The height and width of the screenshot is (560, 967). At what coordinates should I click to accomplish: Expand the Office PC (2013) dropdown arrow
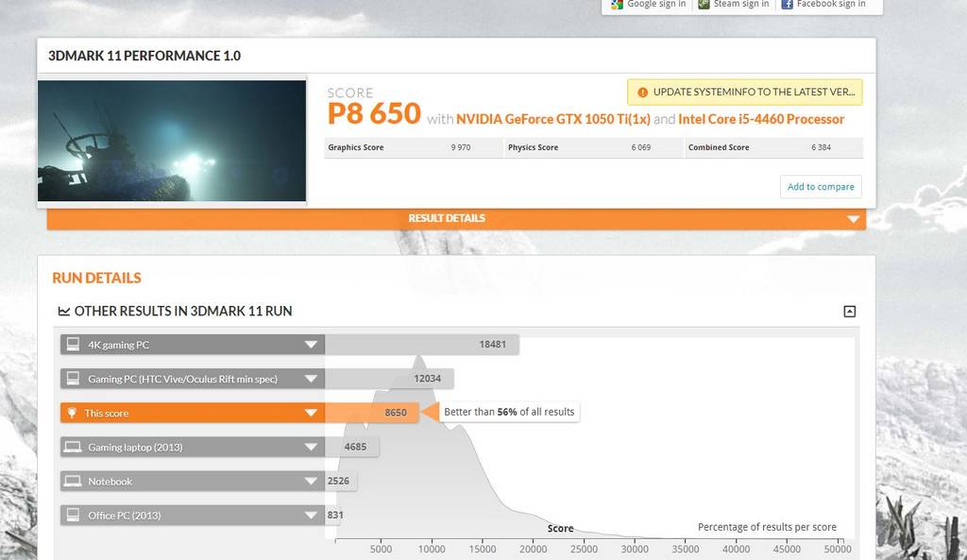pyautogui.click(x=311, y=515)
